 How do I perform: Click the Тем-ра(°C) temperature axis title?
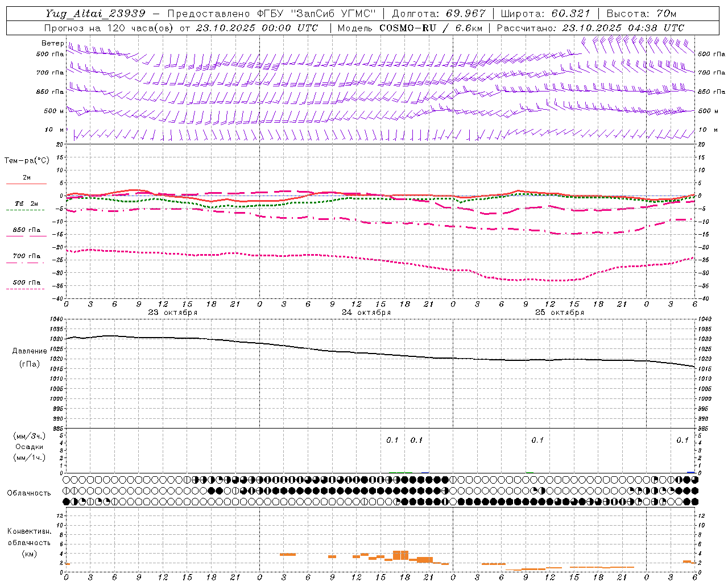click(27, 161)
